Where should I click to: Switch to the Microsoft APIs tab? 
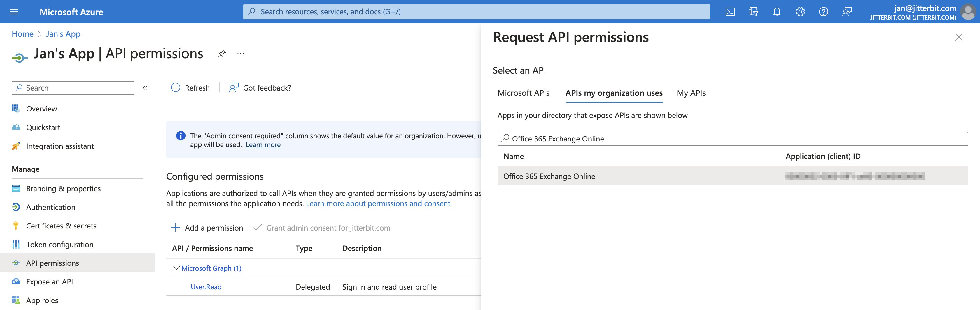point(523,93)
